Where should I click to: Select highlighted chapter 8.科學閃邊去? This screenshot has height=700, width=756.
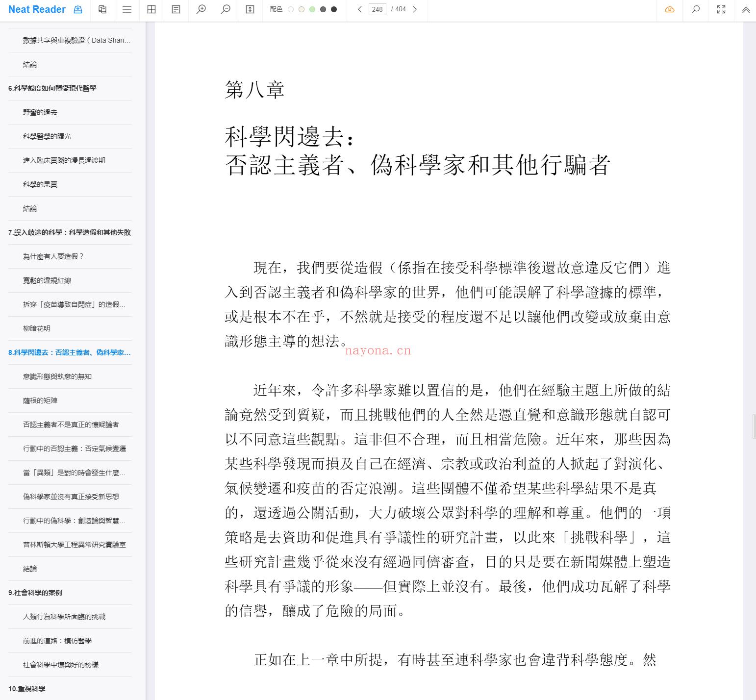click(x=70, y=352)
